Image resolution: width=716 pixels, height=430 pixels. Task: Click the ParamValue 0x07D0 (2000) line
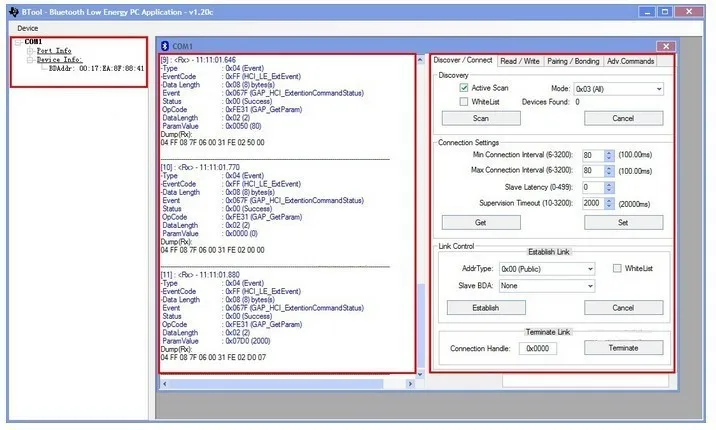click(216, 341)
